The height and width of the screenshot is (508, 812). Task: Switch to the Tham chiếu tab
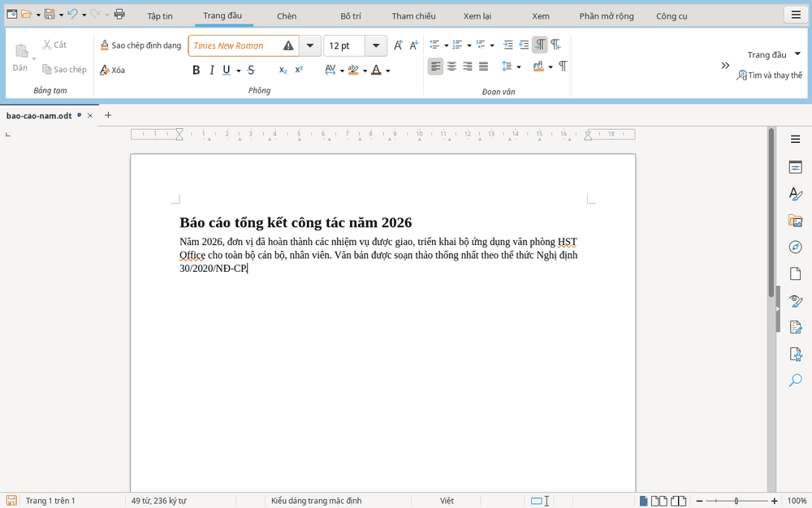413,16
